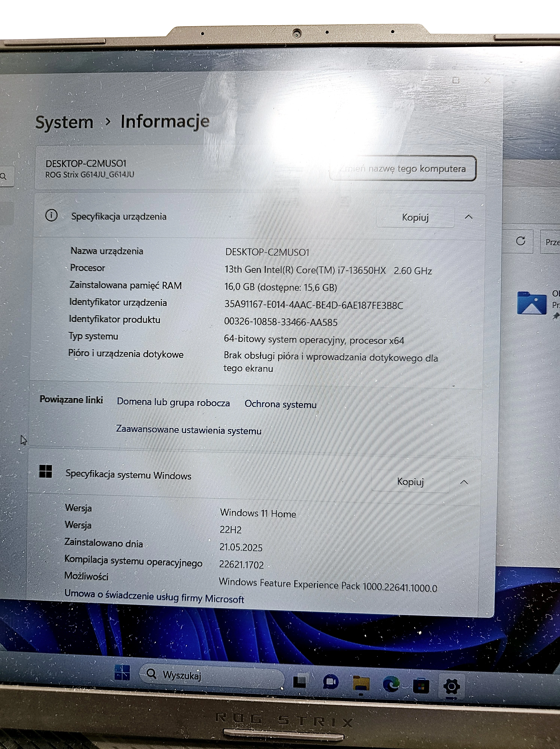Click the Zainstalowana pamięć RAM label

pos(126,285)
